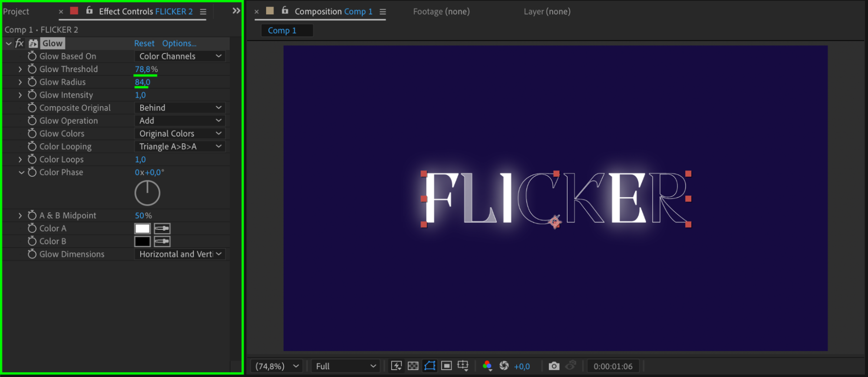
Task: Show hidden panel tabs via double chevron
Action: click(x=236, y=11)
